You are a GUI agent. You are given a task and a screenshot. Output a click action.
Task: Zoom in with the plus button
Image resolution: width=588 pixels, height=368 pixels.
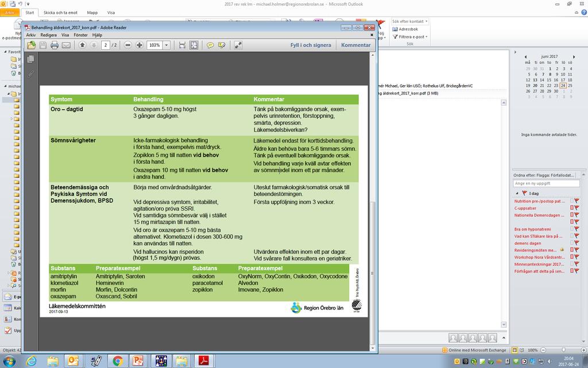click(139, 45)
